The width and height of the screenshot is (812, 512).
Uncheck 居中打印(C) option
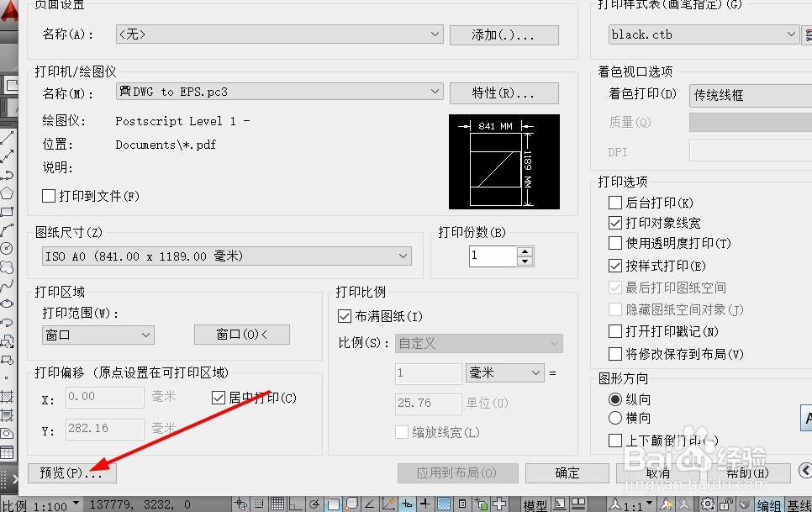click(x=218, y=398)
